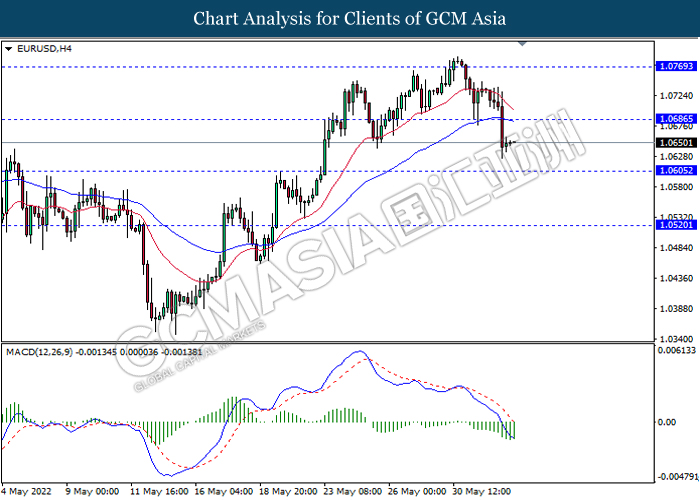Select the 1.06280 price axis value
The width and height of the screenshot is (700, 500).
676,157
